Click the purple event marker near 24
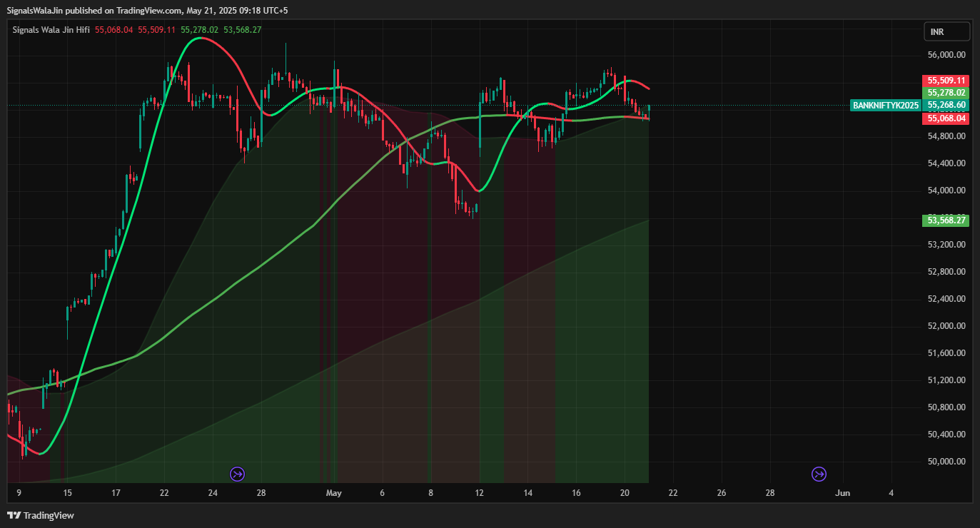This screenshot has width=980, height=528. point(237,473)
